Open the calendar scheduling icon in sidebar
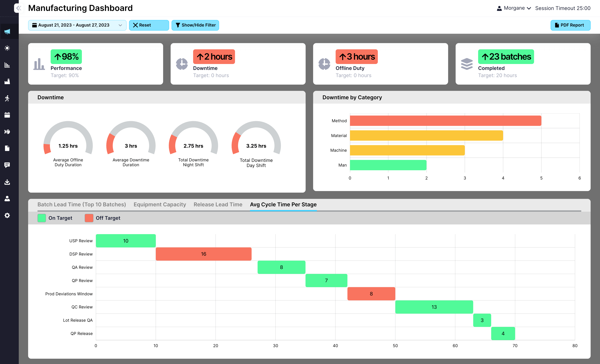Image resolution: width=600 pixels, height=364 pixels. click(7, 115)
